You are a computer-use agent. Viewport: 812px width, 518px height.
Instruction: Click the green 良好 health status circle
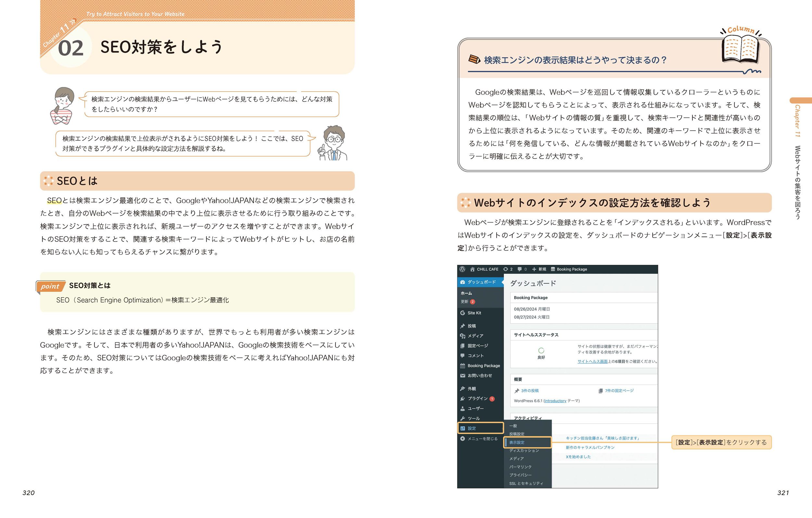(x=541, y=350)
